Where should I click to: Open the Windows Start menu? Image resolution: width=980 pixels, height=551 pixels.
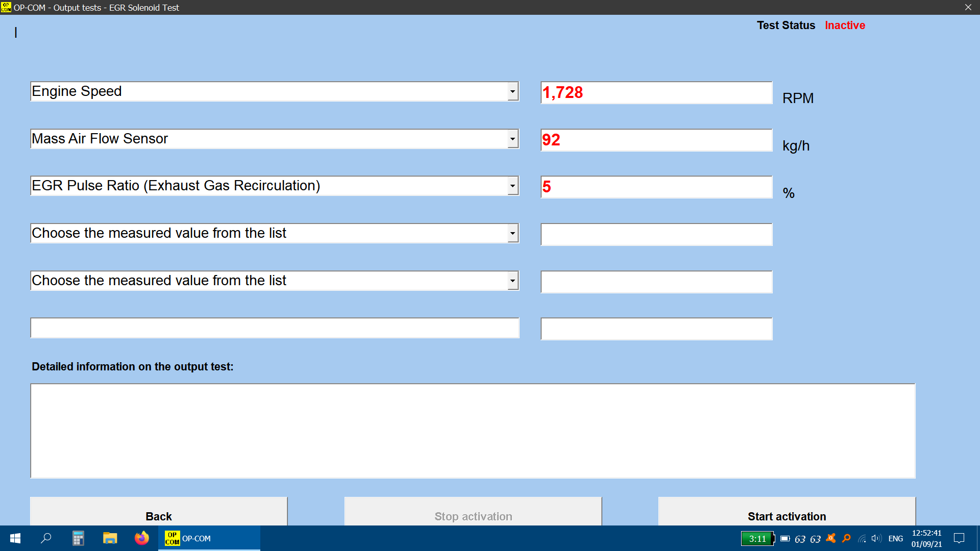point(15,538)
